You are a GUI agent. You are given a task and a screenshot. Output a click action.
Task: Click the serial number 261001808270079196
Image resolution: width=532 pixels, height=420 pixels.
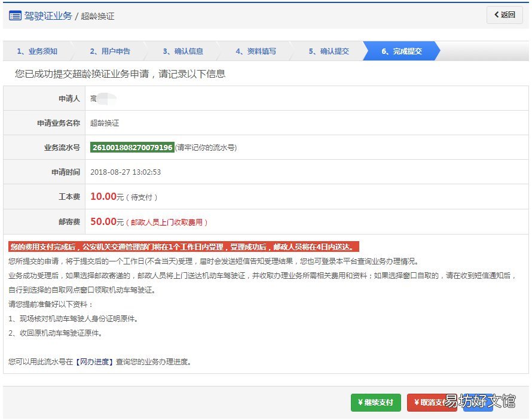[x=132, y=147]
